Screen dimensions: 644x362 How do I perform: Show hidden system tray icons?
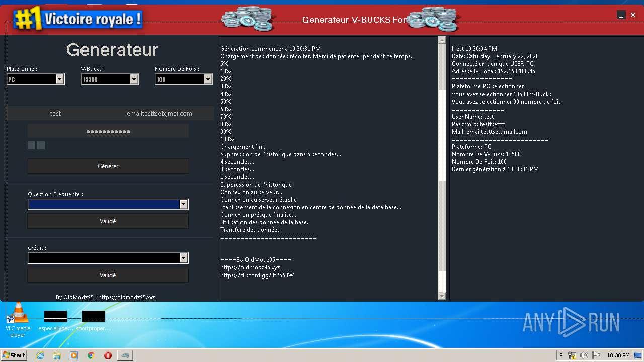[561, 355]
